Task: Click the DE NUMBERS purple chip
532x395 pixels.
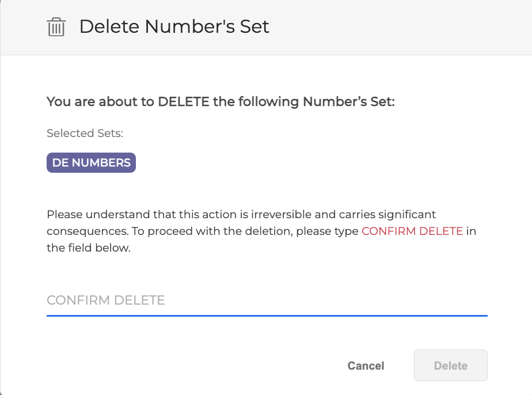Action: point(91,162)
